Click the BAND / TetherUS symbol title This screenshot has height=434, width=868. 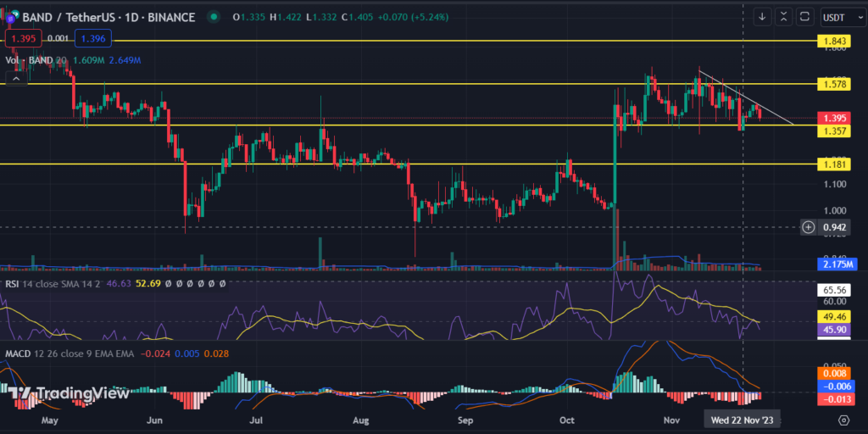(x=108, y=17)
